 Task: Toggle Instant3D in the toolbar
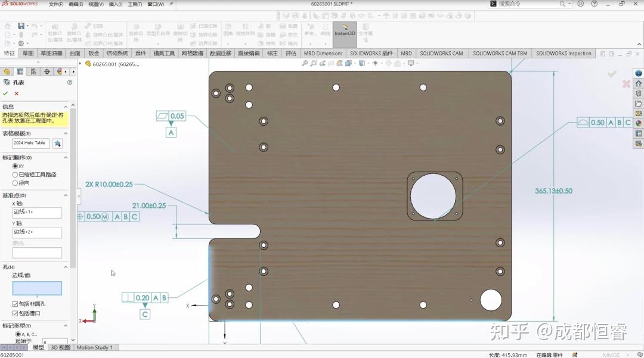345,33
